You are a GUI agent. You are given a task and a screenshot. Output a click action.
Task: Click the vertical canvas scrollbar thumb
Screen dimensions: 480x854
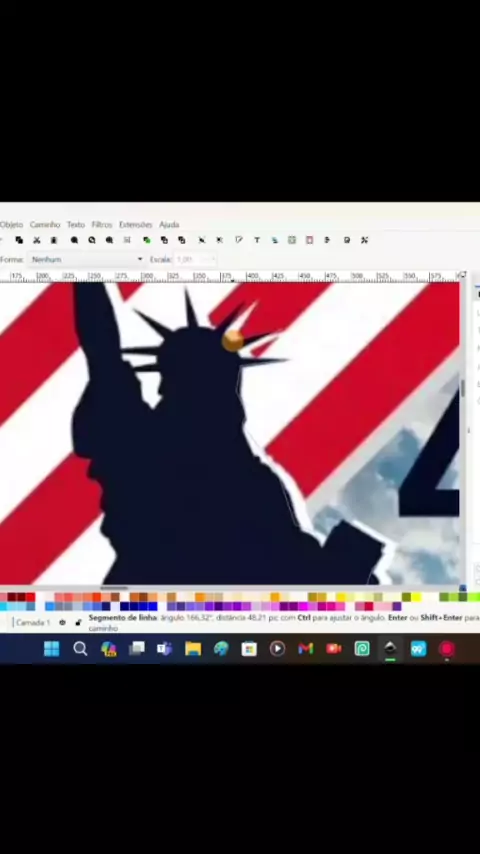click(463, 388)
